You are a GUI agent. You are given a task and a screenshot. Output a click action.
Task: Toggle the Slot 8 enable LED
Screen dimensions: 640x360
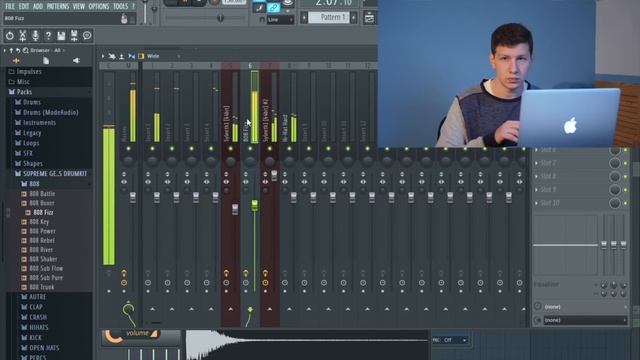(x=625, y=176)
